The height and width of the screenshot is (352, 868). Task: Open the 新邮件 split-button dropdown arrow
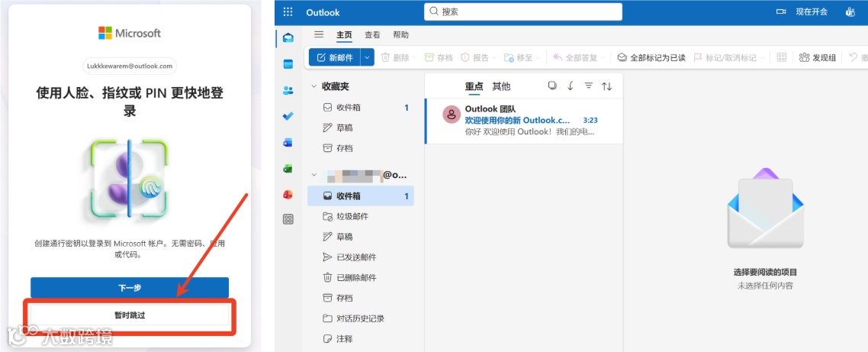pos(368,58)
